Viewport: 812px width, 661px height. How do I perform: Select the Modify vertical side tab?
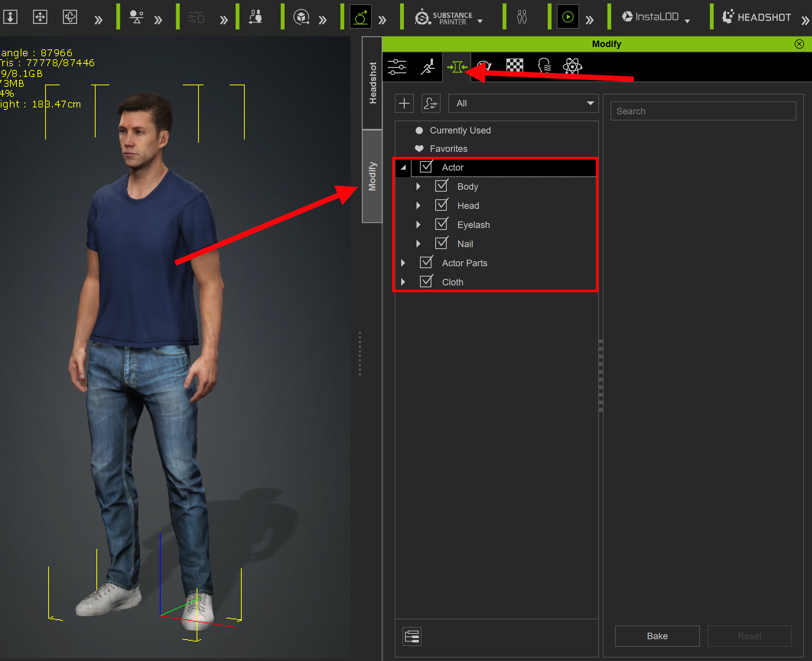pyautogui.click(x=372, y=176)
